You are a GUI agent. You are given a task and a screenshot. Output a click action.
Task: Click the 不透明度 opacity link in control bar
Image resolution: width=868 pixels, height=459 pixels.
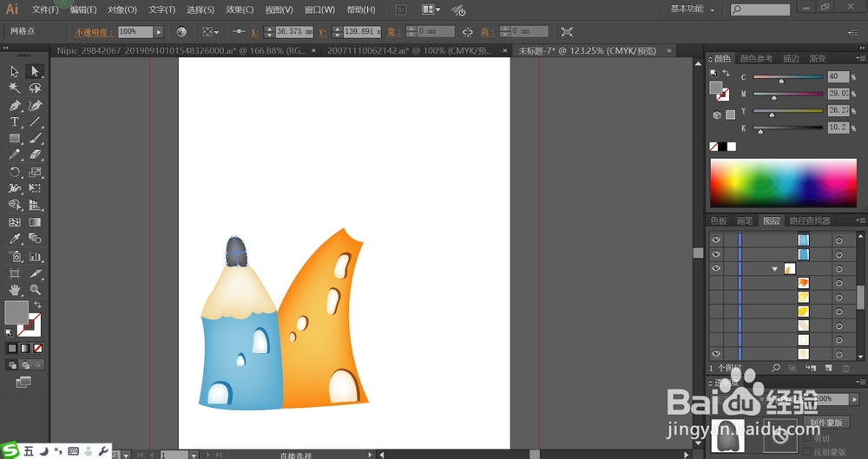94,32
